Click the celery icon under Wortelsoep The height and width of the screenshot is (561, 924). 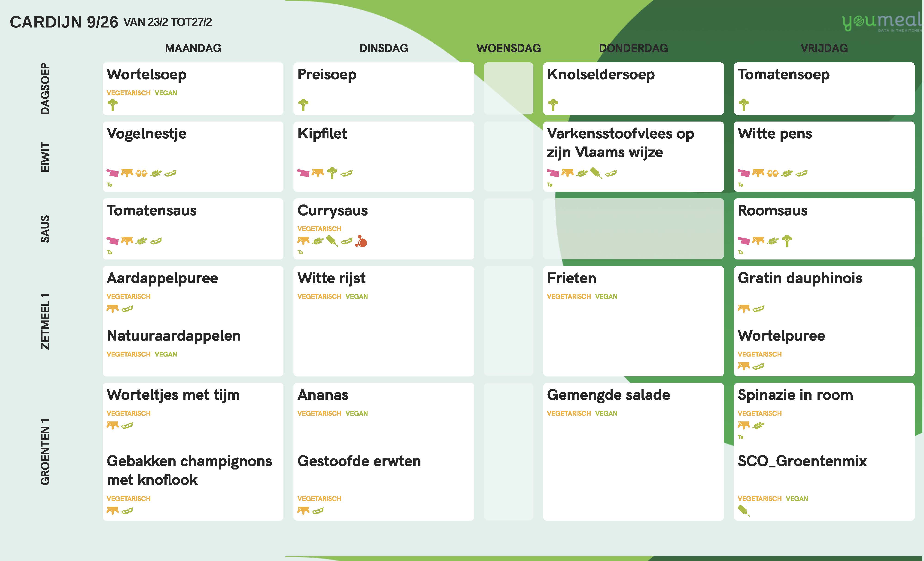112,105
